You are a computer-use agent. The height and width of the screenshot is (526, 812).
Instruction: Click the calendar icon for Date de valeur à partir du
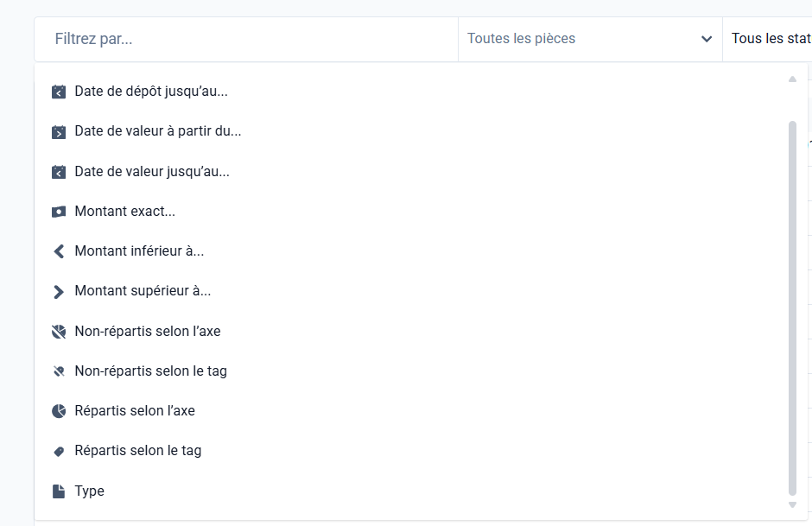point(59,132)
